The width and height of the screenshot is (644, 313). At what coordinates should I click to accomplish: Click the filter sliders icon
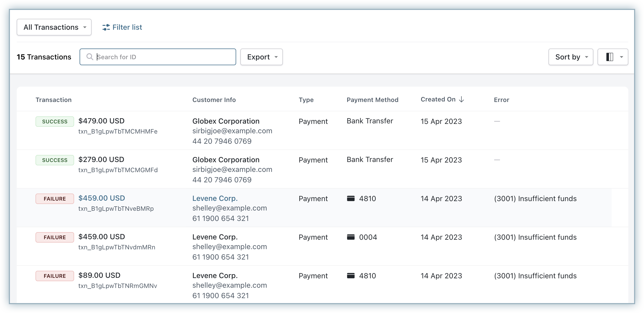pyautogui.click(x=106, y=27)
